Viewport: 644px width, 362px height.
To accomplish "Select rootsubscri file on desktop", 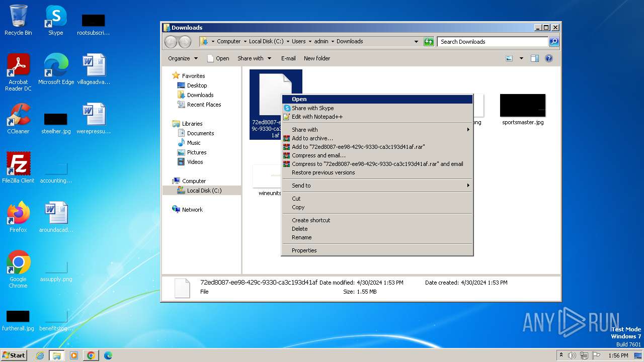I will pyautogui.click(x=94, y=24).
